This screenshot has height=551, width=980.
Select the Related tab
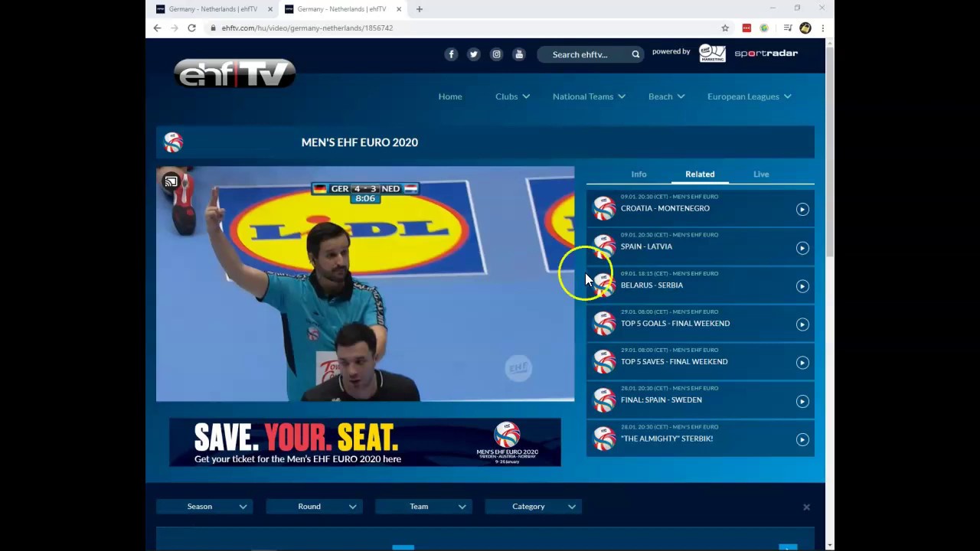coord(700,174)
